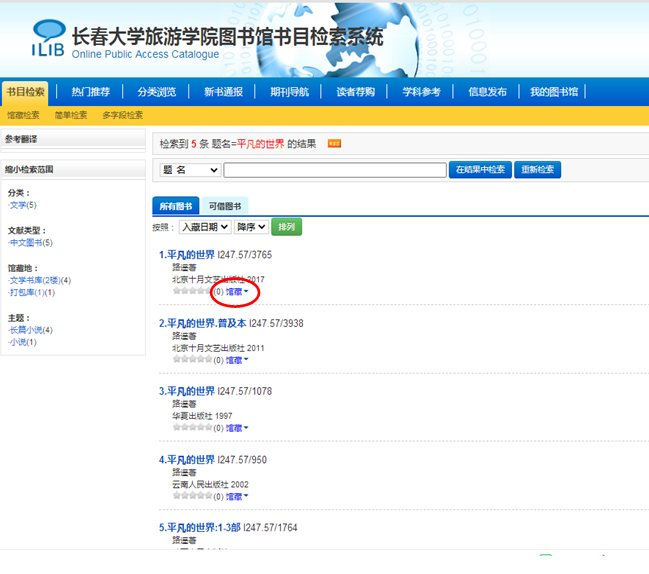649x574 pixels.
Task: Click the 在结果中检索 button
Action: point(480,170)
